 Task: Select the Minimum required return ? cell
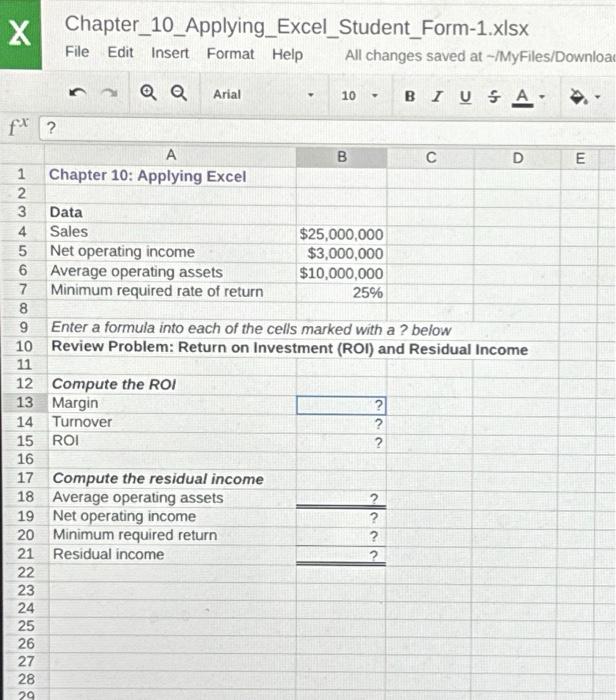341,536
